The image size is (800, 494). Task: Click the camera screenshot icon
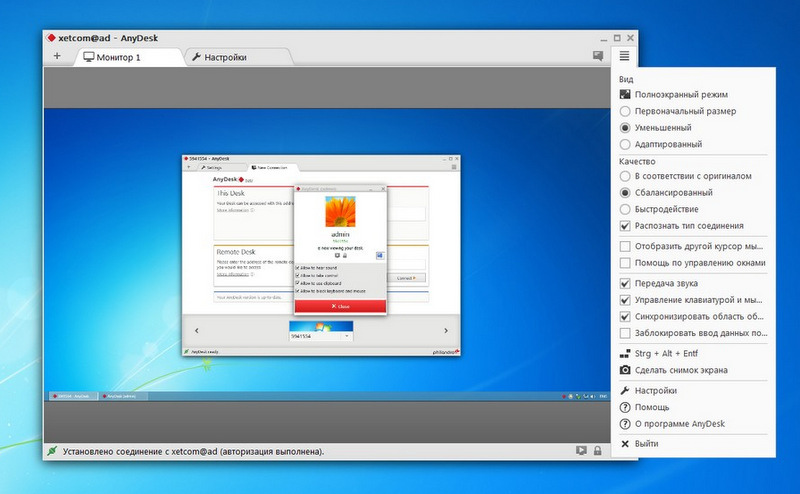[x=625, y=370]
